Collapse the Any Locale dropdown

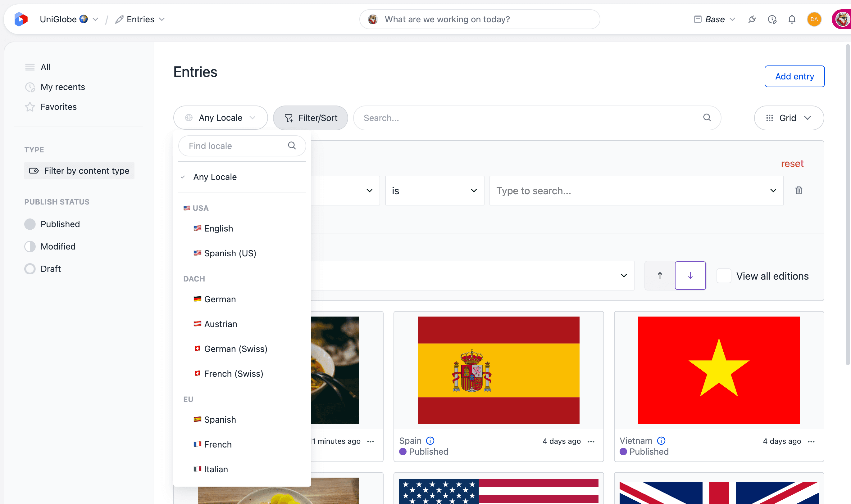tap(220, 118)
